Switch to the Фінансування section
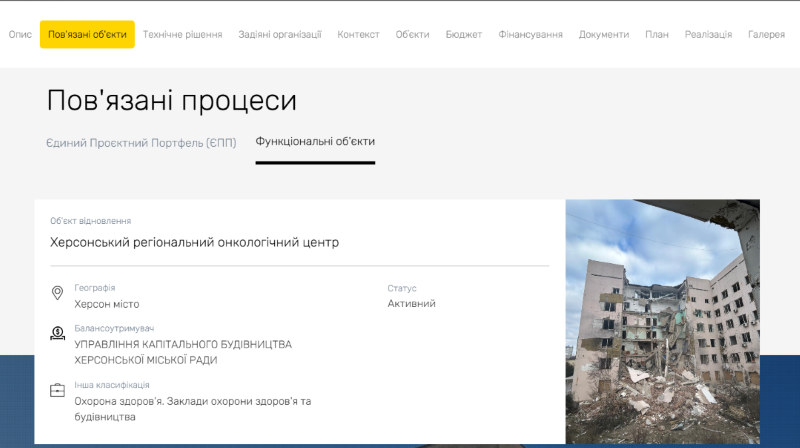800x448 pixels. tap(530, 34)
